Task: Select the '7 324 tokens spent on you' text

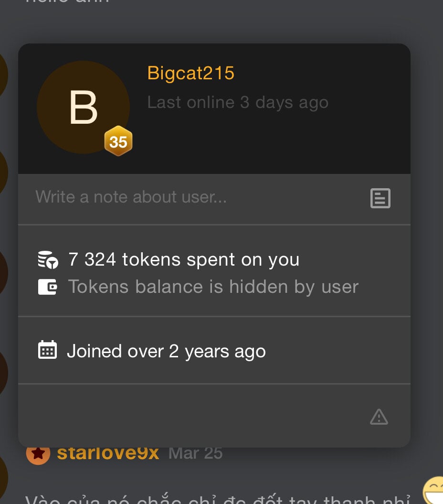Action: coord(184,259)
